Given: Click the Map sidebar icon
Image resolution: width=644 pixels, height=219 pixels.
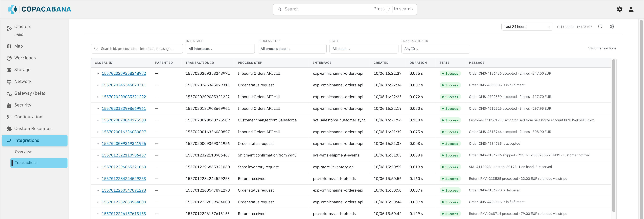Looking at the screenshot, I should click(x=9, y=46).
